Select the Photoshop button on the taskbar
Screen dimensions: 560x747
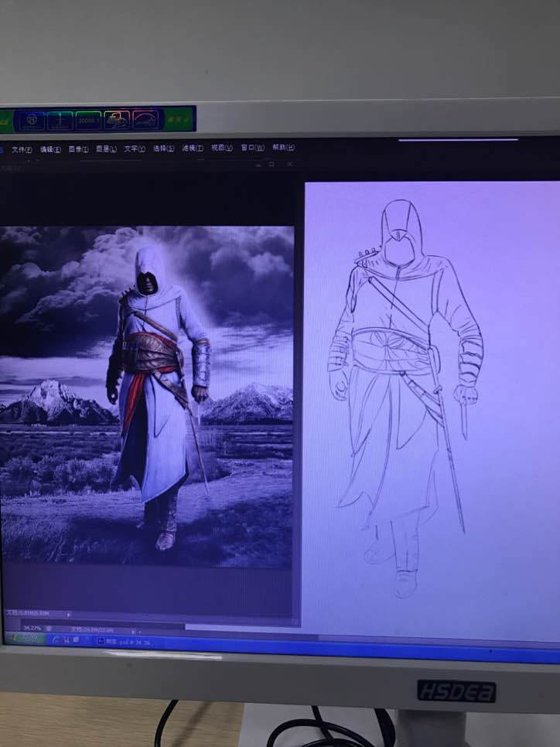pos(124,642)
